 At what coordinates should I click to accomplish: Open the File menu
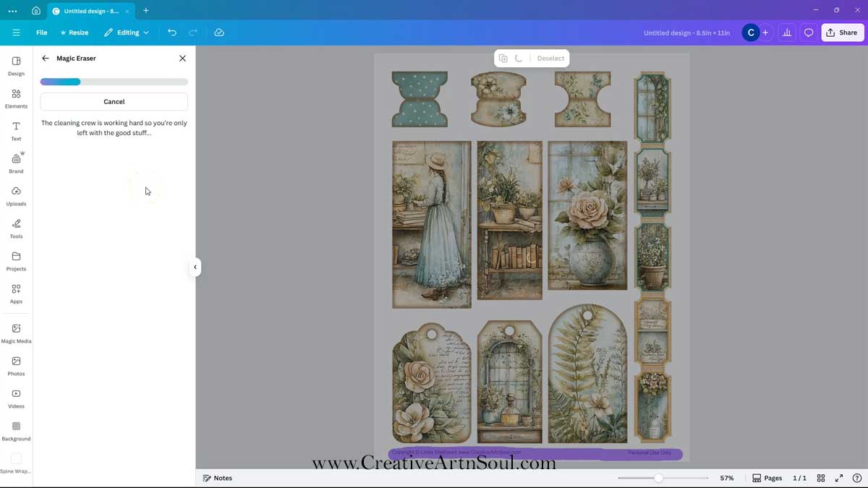[x=42, y=33]
